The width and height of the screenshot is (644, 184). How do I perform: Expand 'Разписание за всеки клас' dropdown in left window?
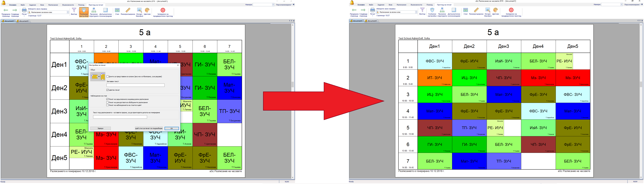pyautogui.click(x=67, y=12)
